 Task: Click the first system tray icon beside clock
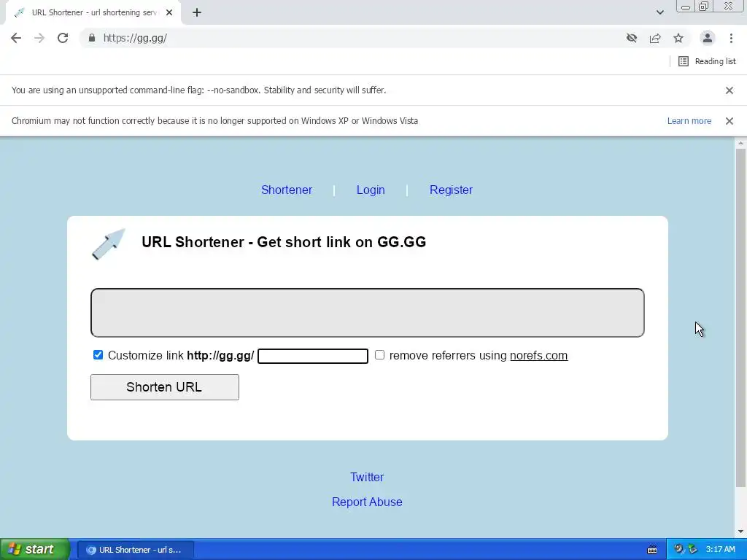pos(678,550)
